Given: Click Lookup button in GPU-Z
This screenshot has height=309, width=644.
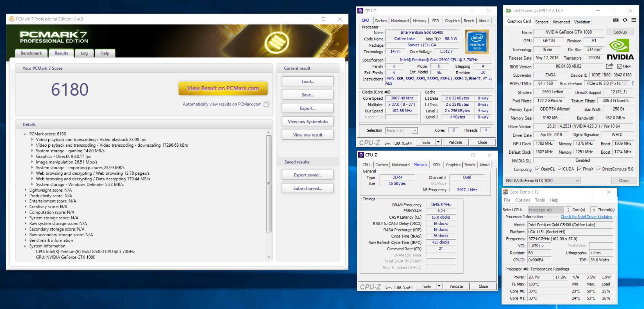Looking at the screenshot, I should (620, 32).
